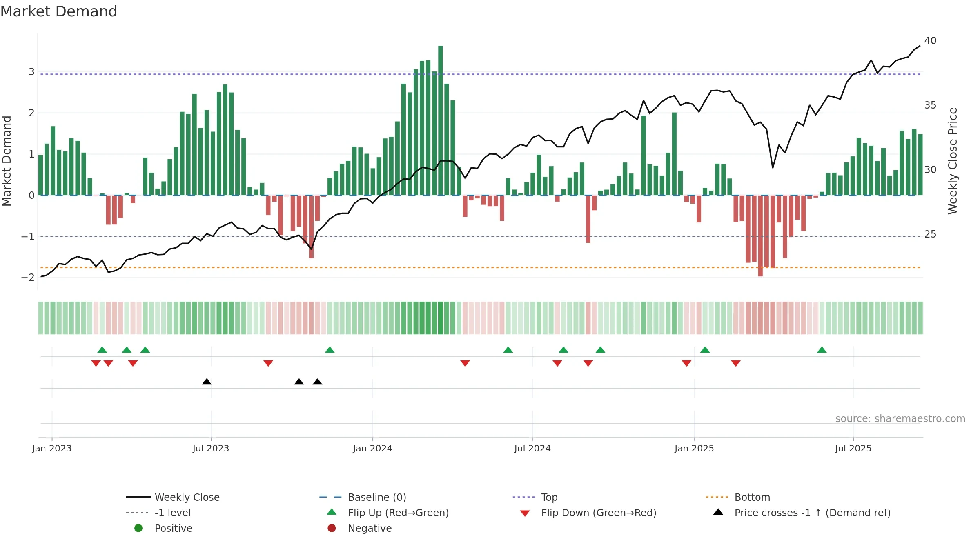Click the vertical Market Demand axis title
Viewport: 980px width, 551px height.
7,161
